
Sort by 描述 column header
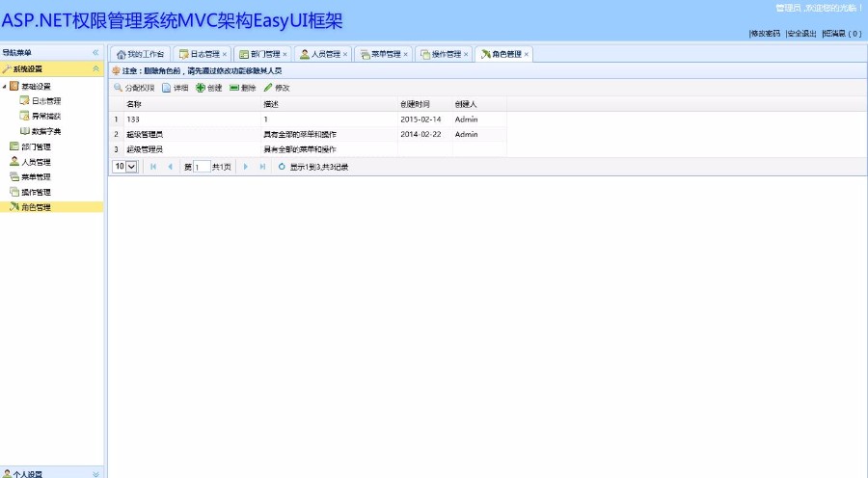tap(330, 104)
